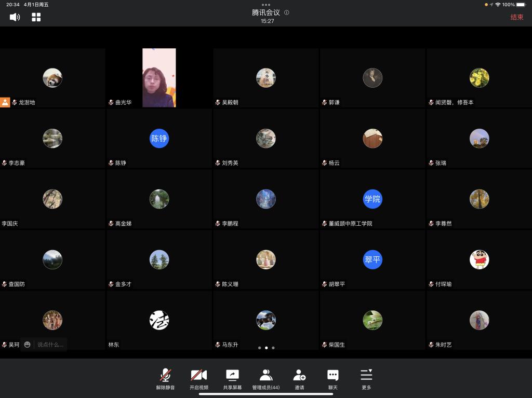
Task: Turn on camera with 开启视频
Action: (198, 379)
